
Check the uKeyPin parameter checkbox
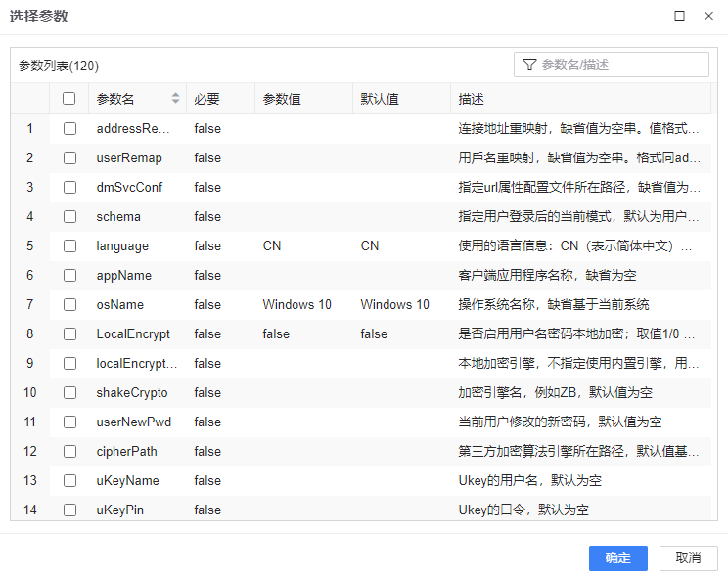pyautogui.click(x=69, y=510)
